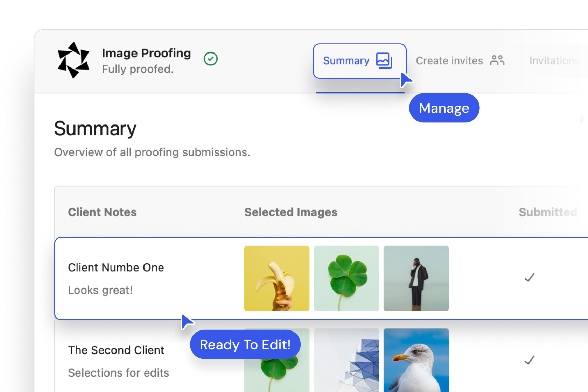Click the Image Proofing star logo
The height and width of the screenshot is (392, 588).
[x=73, y=60]
